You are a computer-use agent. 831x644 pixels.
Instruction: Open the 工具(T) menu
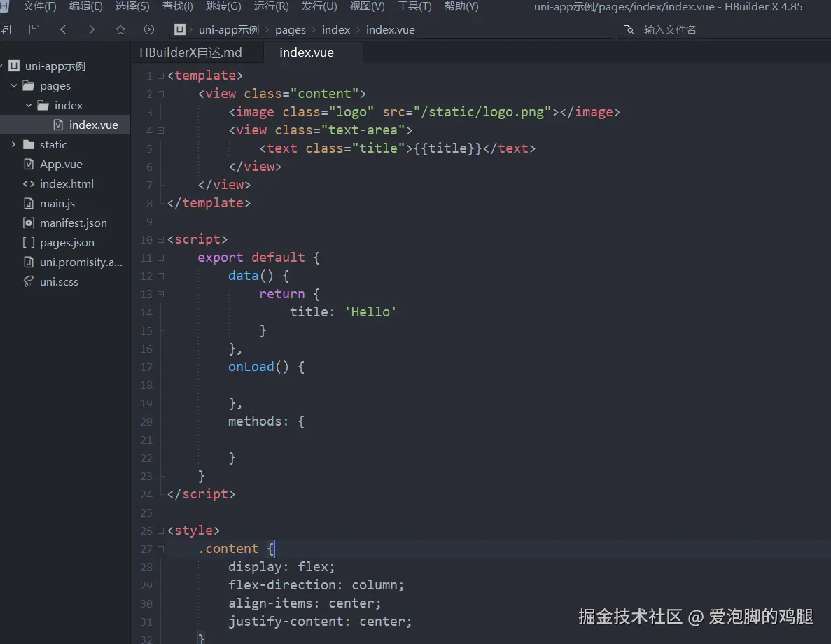415,6
